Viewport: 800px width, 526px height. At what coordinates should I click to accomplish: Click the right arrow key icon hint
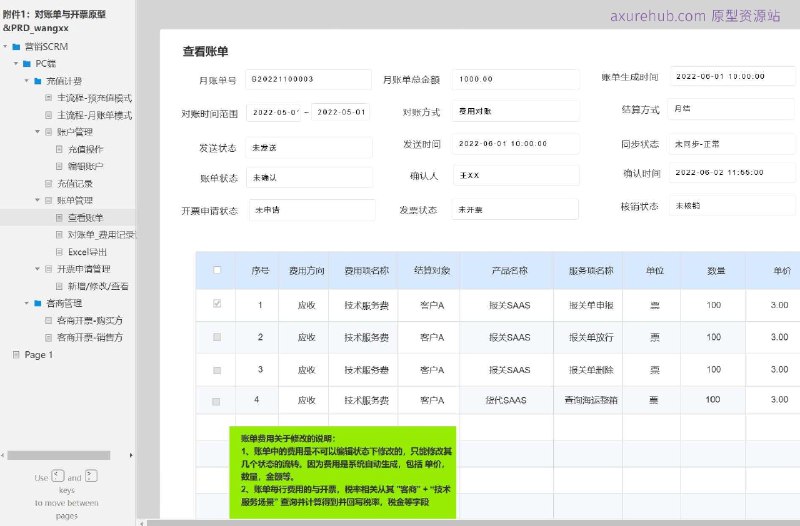[x=91, y=476]
